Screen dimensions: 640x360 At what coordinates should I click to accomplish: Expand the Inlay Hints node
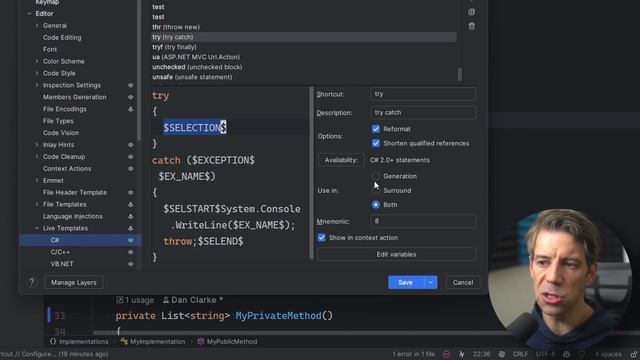point(37,145)
